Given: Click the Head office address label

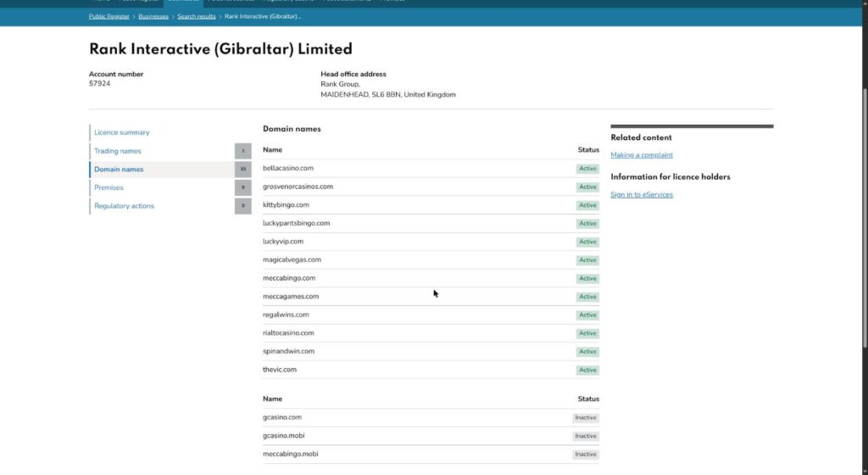Looking at the screenshot, I should click(353, 74).
